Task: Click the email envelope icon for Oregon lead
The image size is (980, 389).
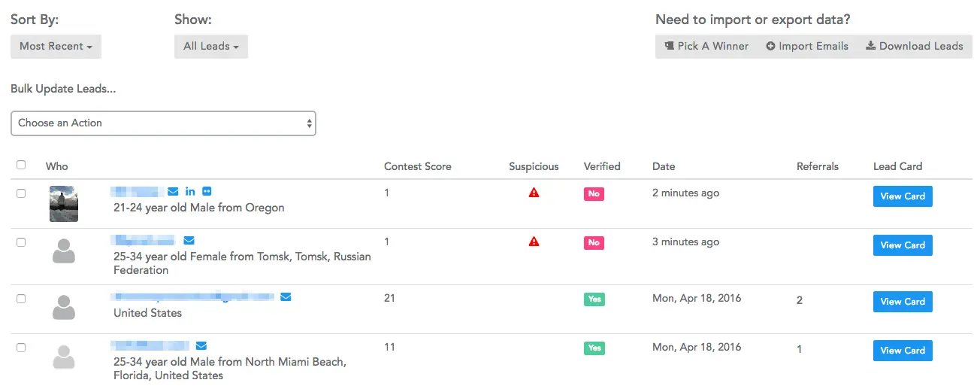Action: 173,192
